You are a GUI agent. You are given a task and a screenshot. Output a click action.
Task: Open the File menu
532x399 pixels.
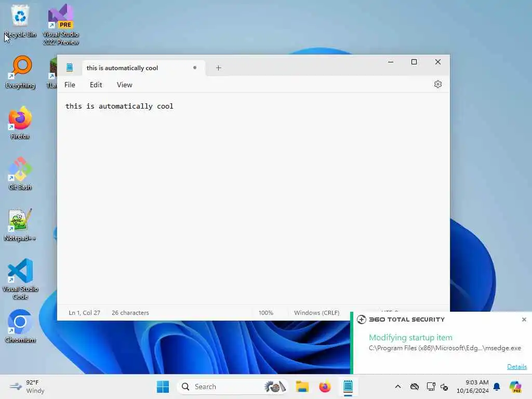(70, 85)
